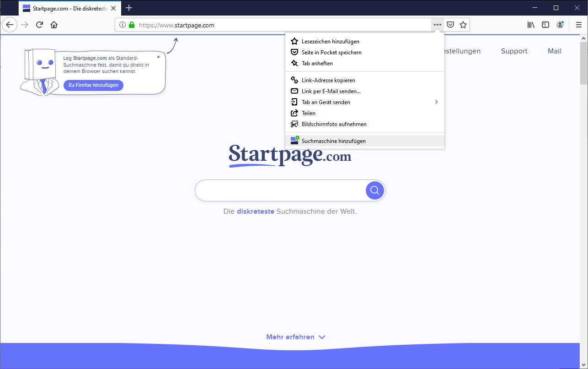This screenshot has width=588, height=369.
Task: Open the Support link
Action: click(514, 51)
